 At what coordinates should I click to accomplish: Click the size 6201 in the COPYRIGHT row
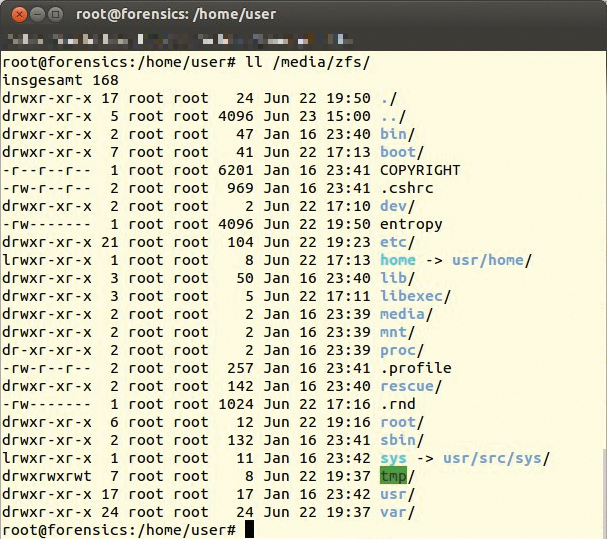pos(236,170)
